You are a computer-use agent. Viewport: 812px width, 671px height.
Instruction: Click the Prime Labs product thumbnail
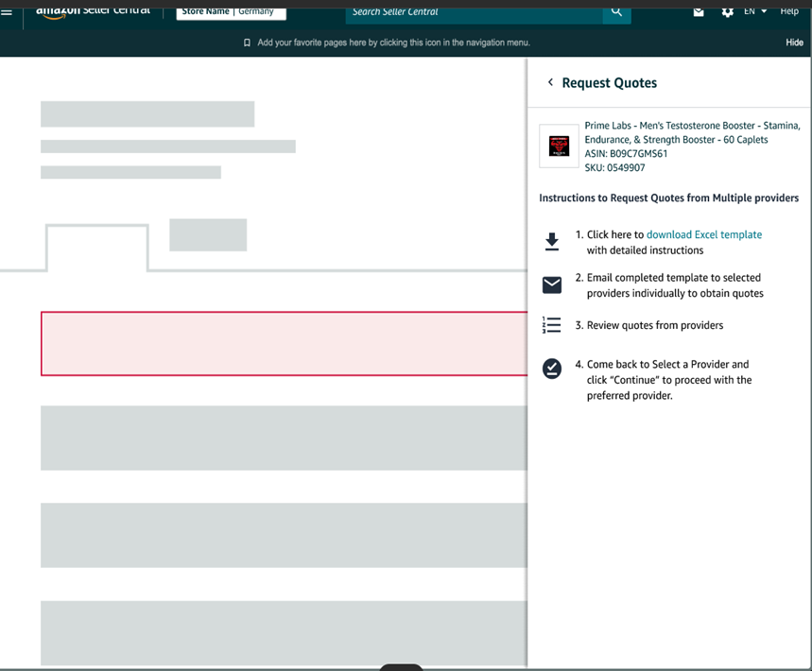(x=559, y=146)
